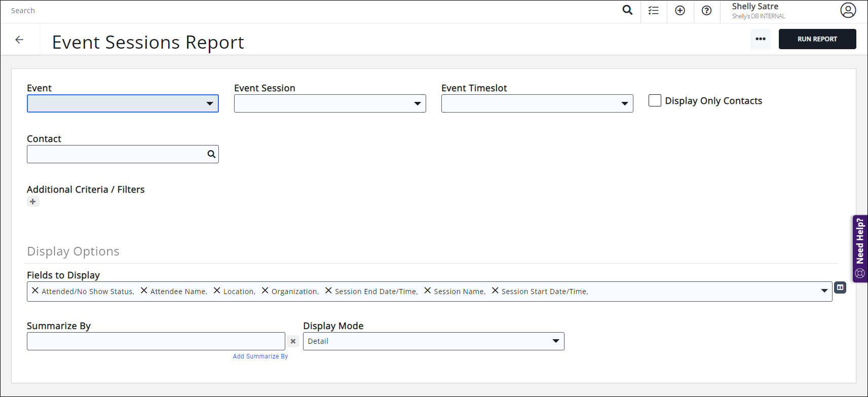Click the Add Summarize By link
Screen dimensions: 868x397
pyautogui.click(x=260, y=356)
